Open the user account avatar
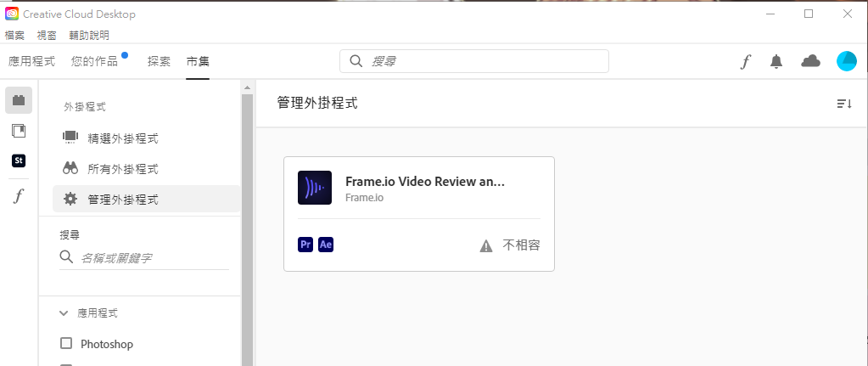 point(847,61)
